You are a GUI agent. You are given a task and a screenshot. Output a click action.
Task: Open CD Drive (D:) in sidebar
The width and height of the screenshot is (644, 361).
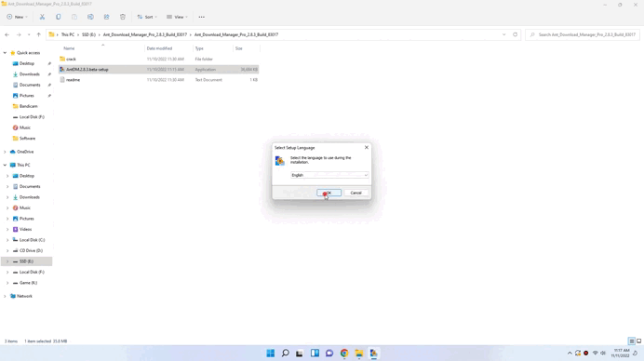(x=31, y=250)
